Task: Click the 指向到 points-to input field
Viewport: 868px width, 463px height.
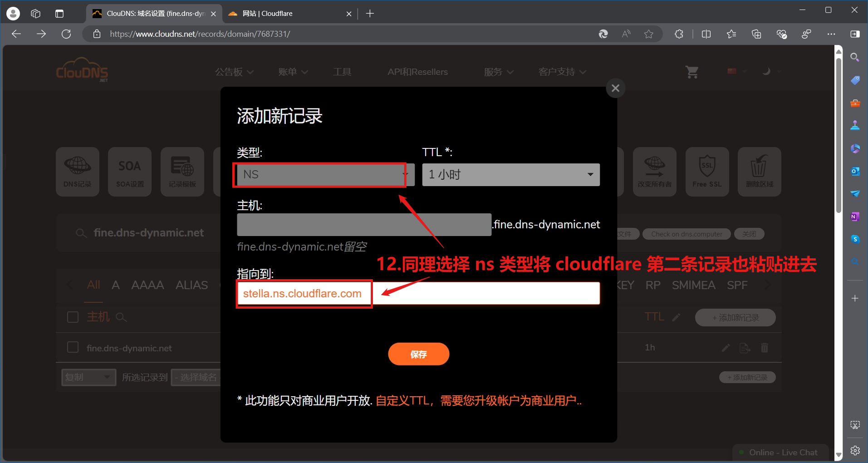Action: tap(418, 293)
